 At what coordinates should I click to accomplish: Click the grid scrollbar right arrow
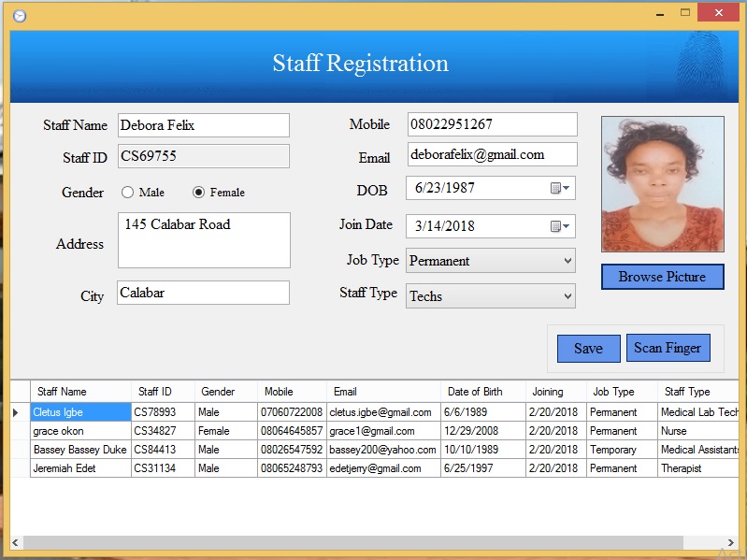[731, 542]
